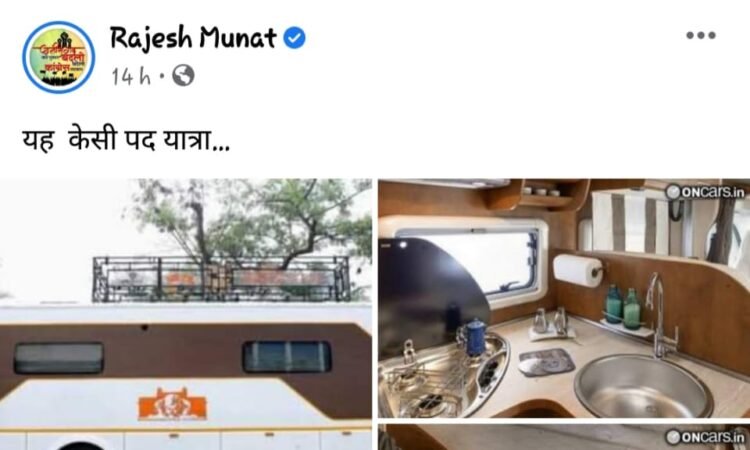The height and width of the screenshot is (450, 750).
Task: Click the Rajesh Munat name link
Action: pos(193,38)
